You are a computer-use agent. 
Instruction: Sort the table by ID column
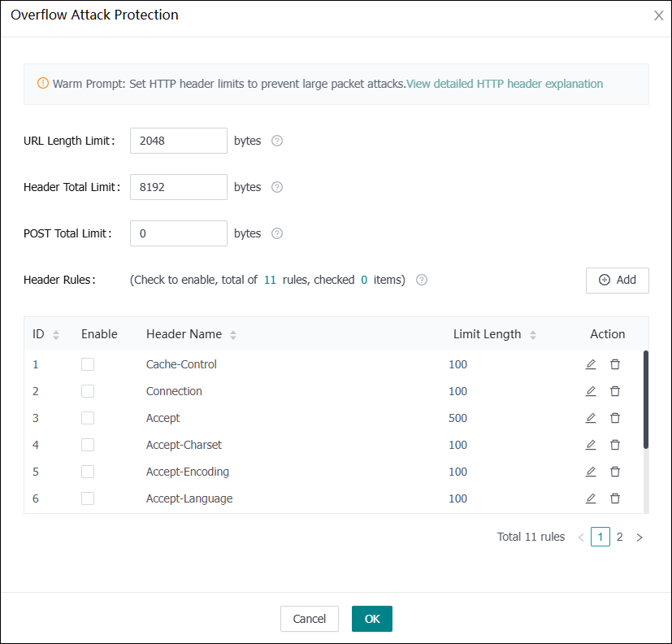[x=56, y=335]
